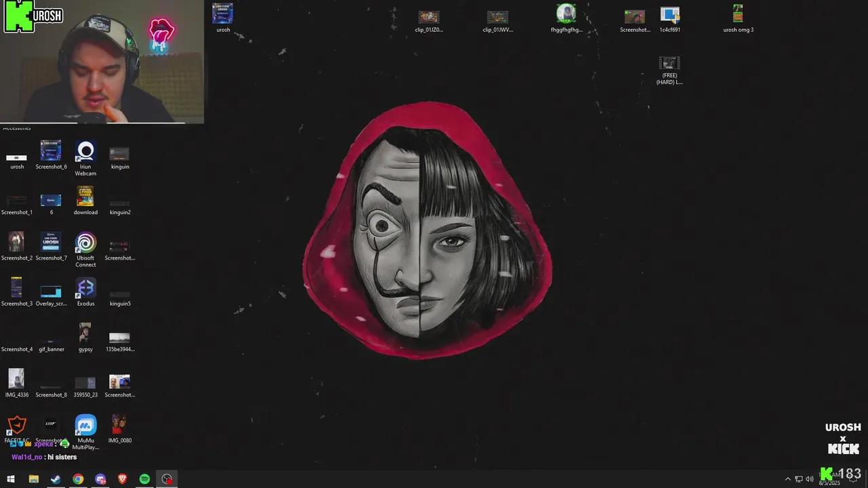Open the Discord taskbar icon with red badge
The image size is (868, 488).
[100, 479]
